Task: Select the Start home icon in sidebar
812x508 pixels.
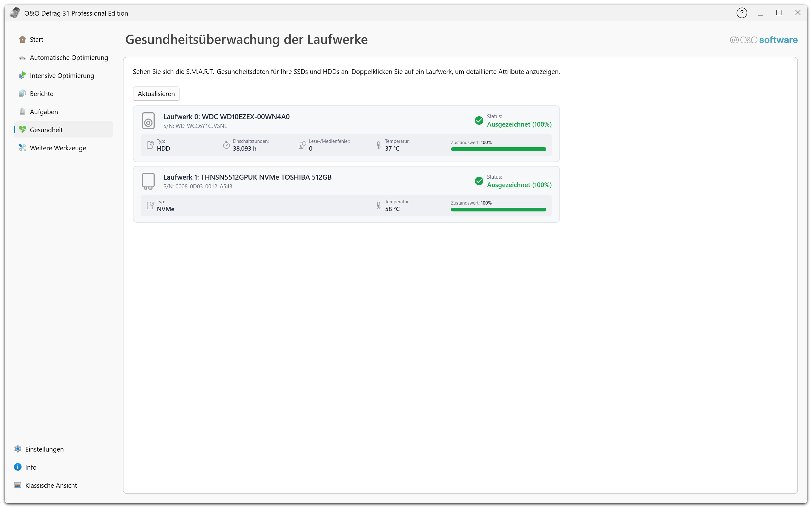Action: pos(22,39)
